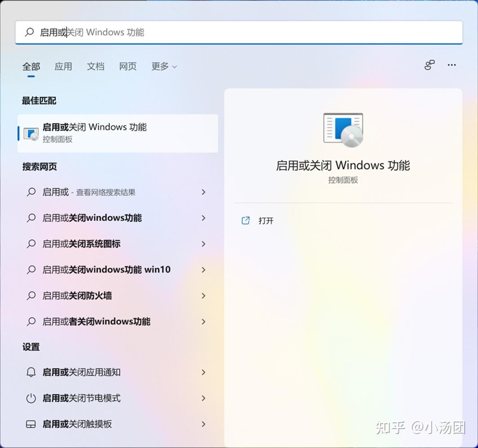Image resolution: width=478 pixels, height=448 pixels.
Task: Expand arrow for 启用或关闭防火墙
Action: pyautogui.click(x=204, y=296)
